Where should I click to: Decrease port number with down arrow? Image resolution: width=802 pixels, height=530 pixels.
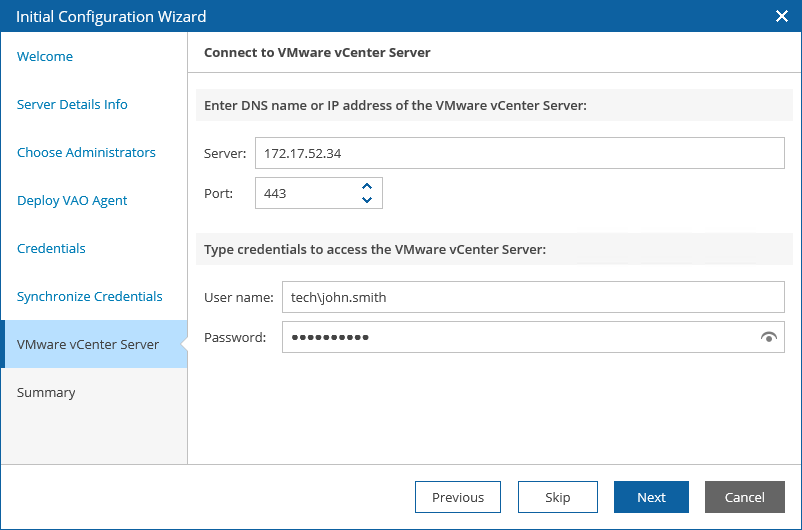point(367,200)
